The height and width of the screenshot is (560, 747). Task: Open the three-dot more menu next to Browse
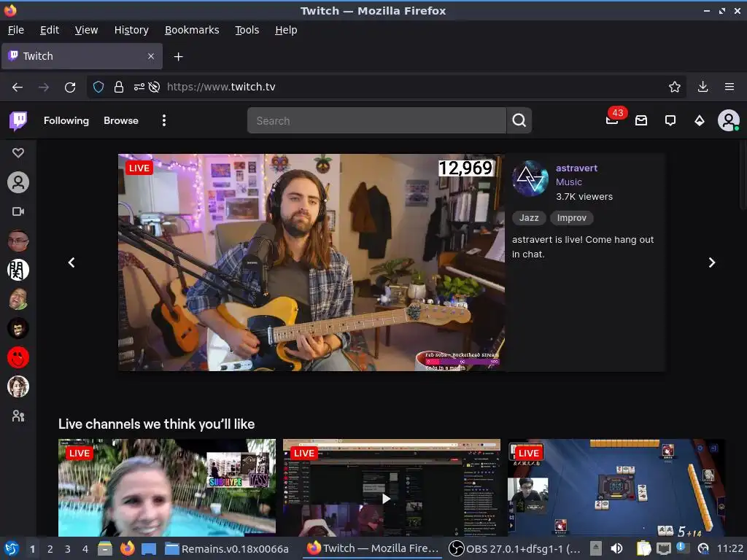[x=164, y=120]
